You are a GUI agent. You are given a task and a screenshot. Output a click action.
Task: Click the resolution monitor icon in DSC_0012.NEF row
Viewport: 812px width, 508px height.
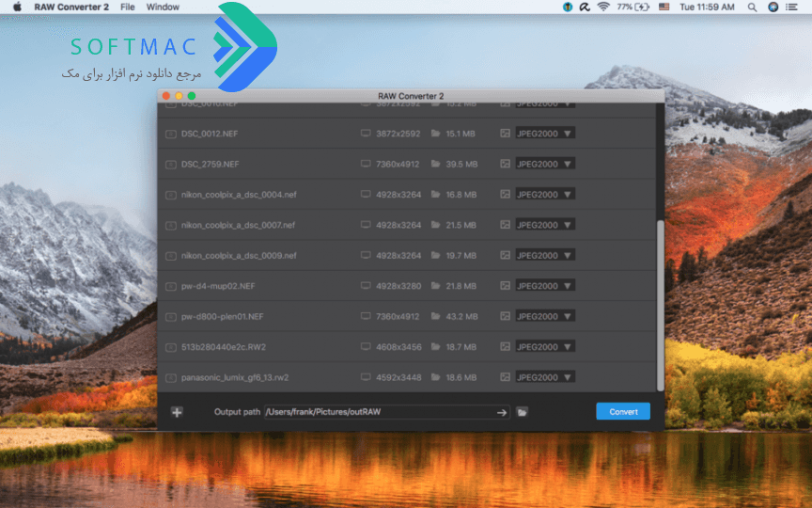(x=366, y=134)
